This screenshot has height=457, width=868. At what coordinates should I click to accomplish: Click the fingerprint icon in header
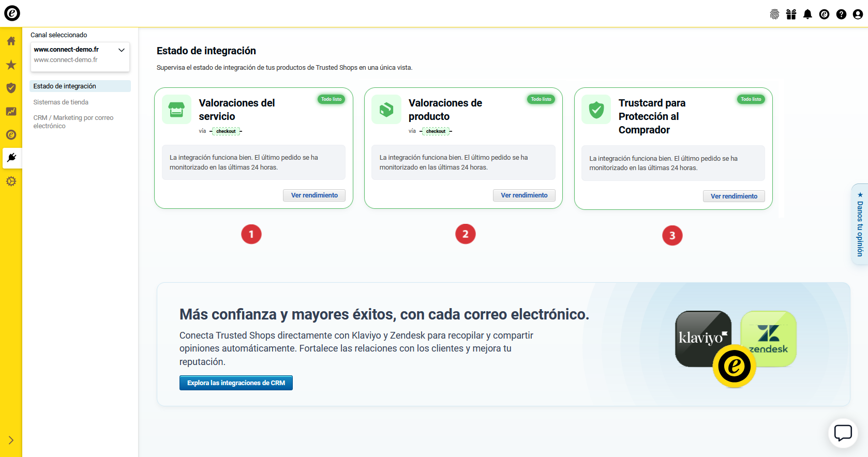coord(774,14)
